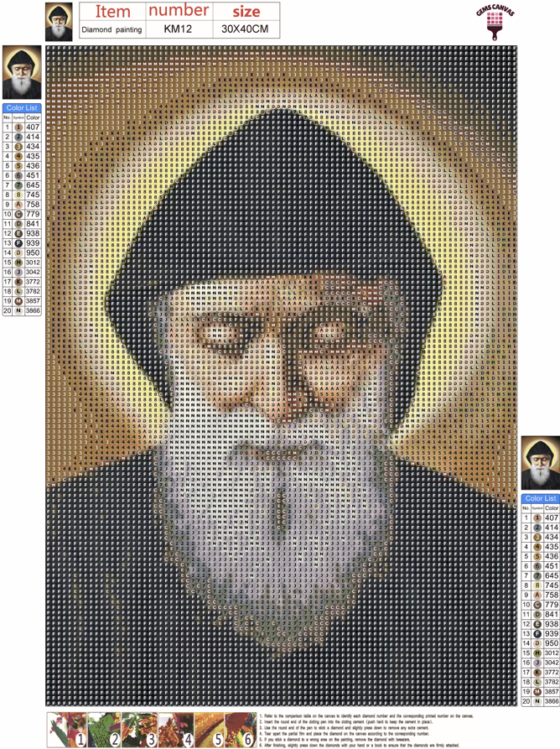Click color code 3012 in left list
Screen dimensions: 560x749
(x=33, y=262)
